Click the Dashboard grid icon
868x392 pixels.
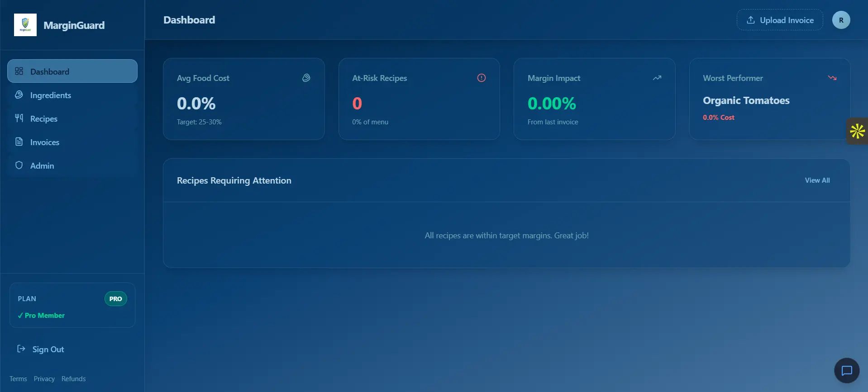tap(19, 71)
